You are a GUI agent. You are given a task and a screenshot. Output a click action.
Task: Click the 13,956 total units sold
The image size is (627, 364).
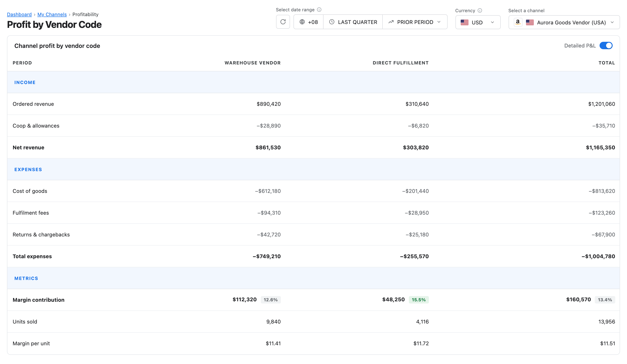point(607,322)
